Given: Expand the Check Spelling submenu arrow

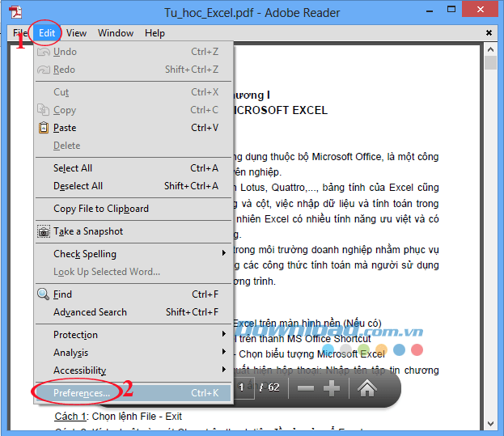Looking at the screenshot, I should 224,253.
